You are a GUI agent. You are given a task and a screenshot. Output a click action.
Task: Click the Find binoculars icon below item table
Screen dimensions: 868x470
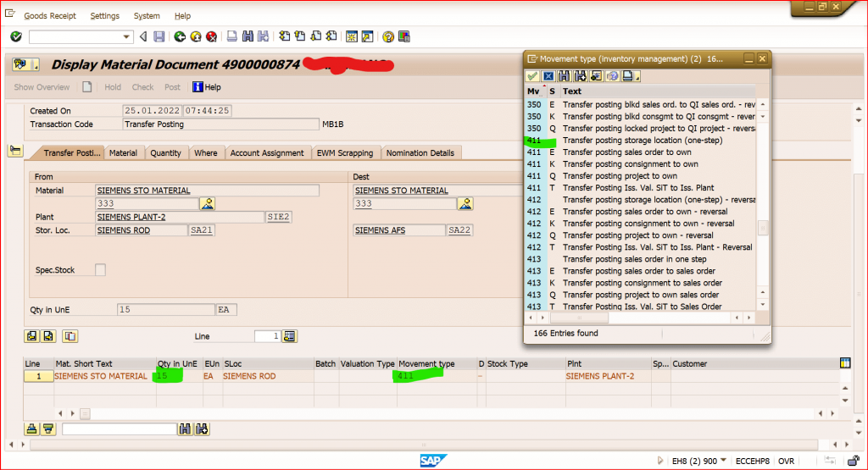185,429
